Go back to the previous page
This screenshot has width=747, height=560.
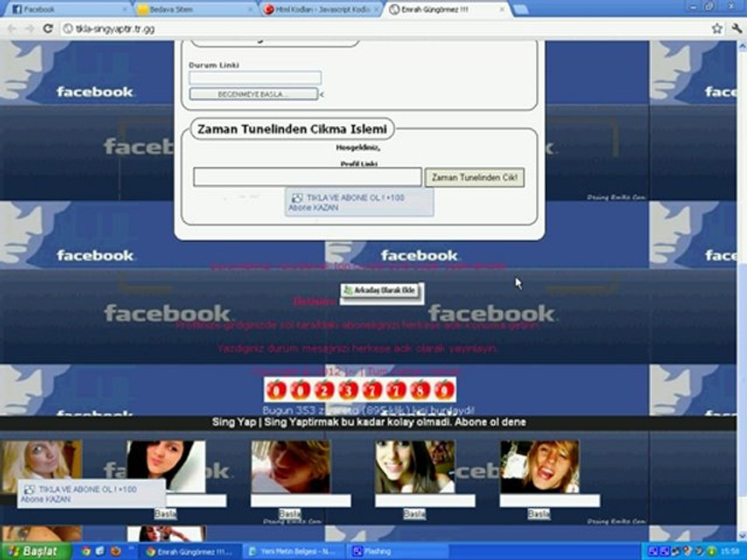(x=12, y=29)
